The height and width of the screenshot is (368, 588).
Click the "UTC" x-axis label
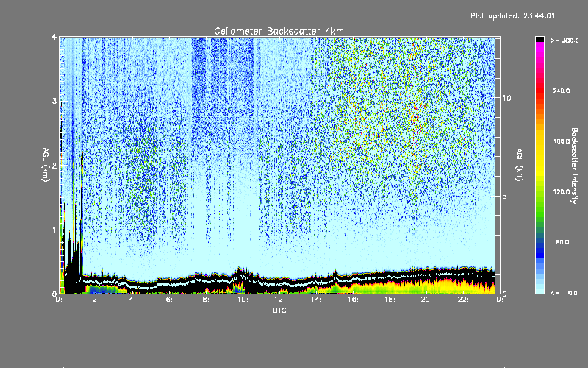279,310
